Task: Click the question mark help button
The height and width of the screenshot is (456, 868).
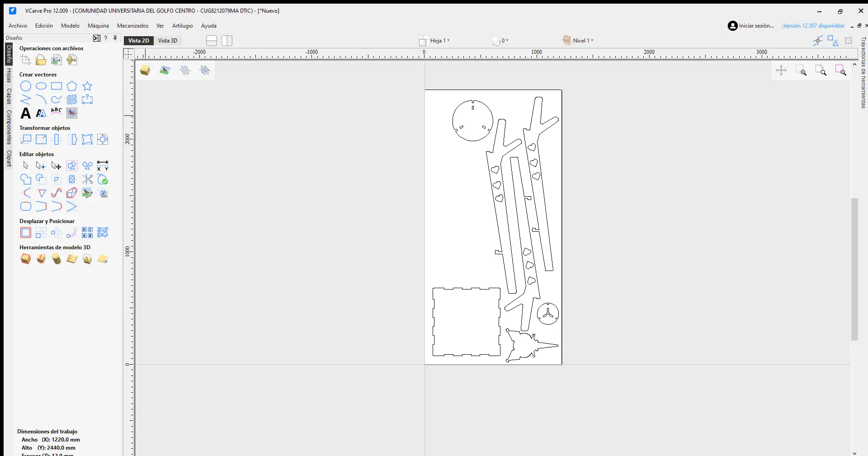Action: click(106, 38)
